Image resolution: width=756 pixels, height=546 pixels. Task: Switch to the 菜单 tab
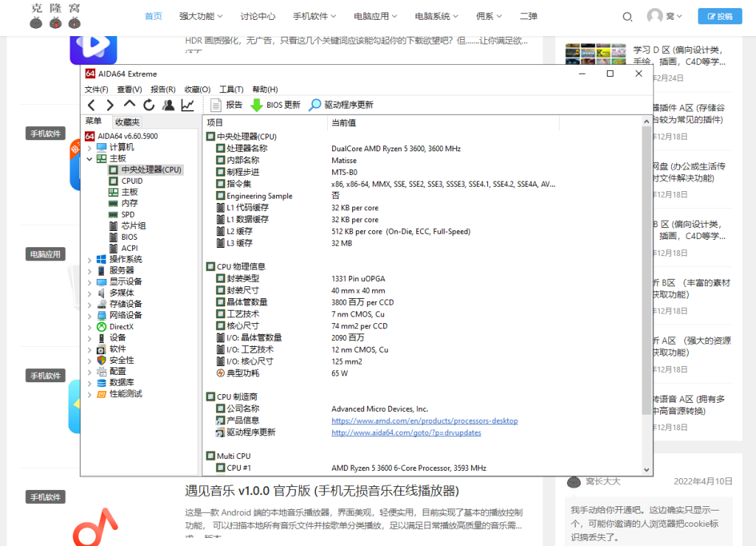[94, 122]
